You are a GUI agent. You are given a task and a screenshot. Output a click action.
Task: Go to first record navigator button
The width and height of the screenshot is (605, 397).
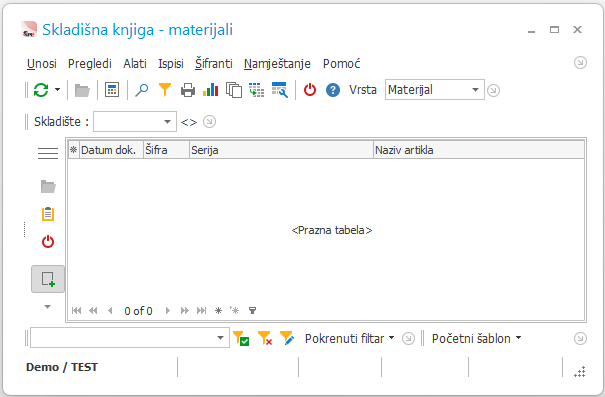point(76,311)
